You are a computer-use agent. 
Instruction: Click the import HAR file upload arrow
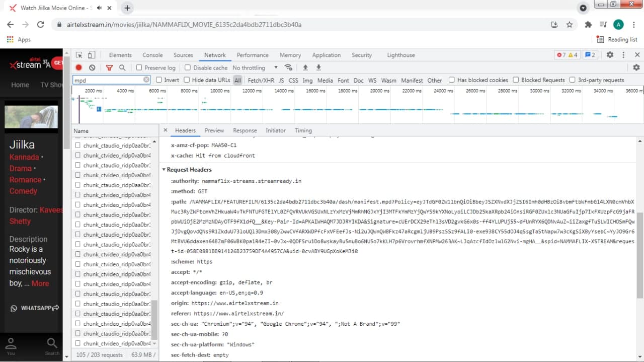coord(305,67)
